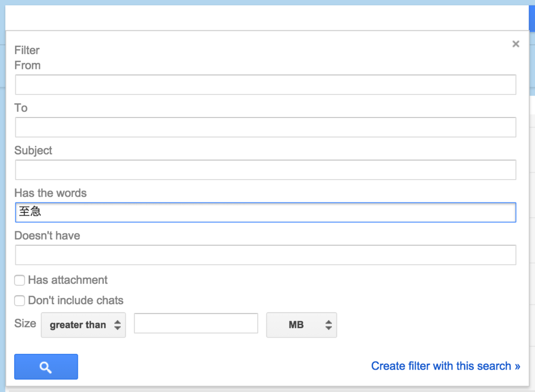Select the Subject text field

[265, 170]
